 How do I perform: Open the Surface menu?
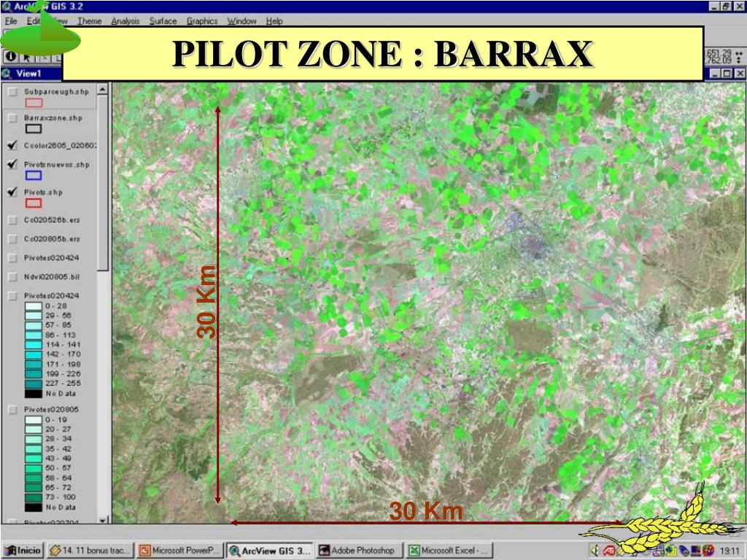(x=163, y=21)
